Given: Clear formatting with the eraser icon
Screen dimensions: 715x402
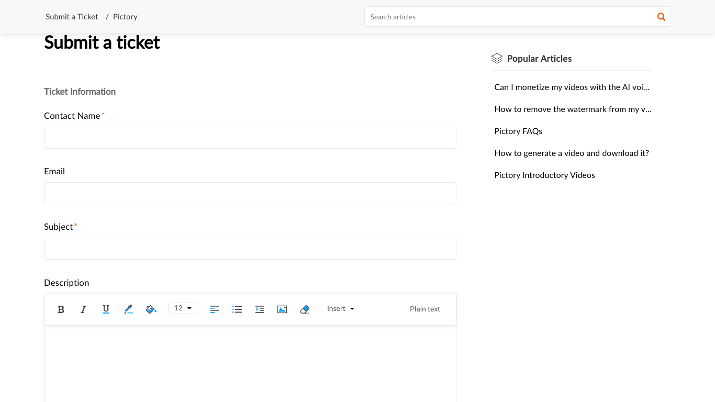Looking at the screenshot, I should tap(305, 309).
